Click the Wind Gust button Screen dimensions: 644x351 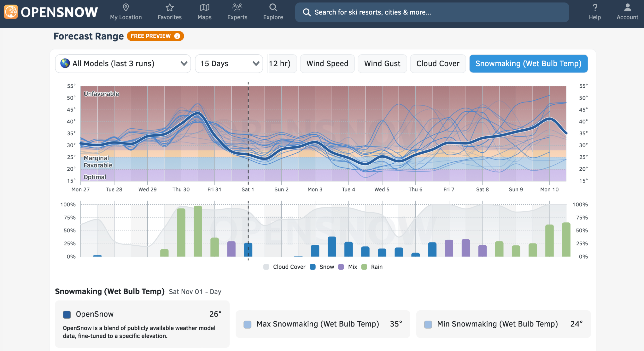point(382,64)
